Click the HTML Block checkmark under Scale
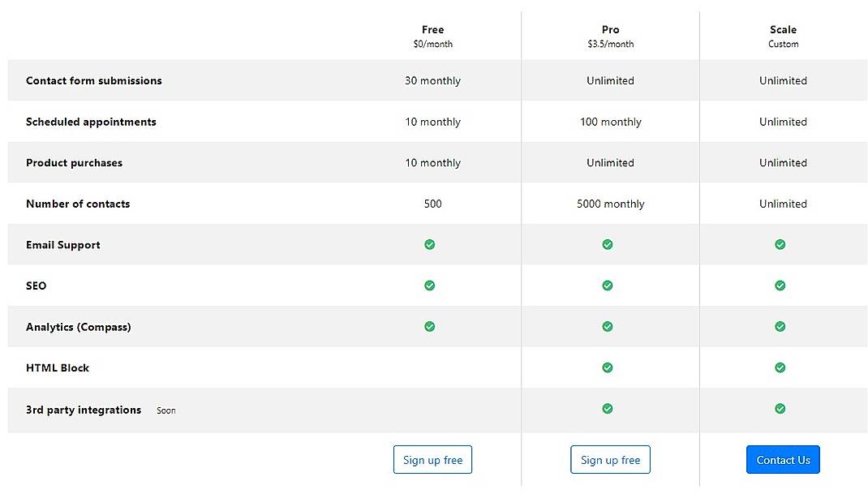The height and width of the screenshot is (494, 868). (780, 367)
